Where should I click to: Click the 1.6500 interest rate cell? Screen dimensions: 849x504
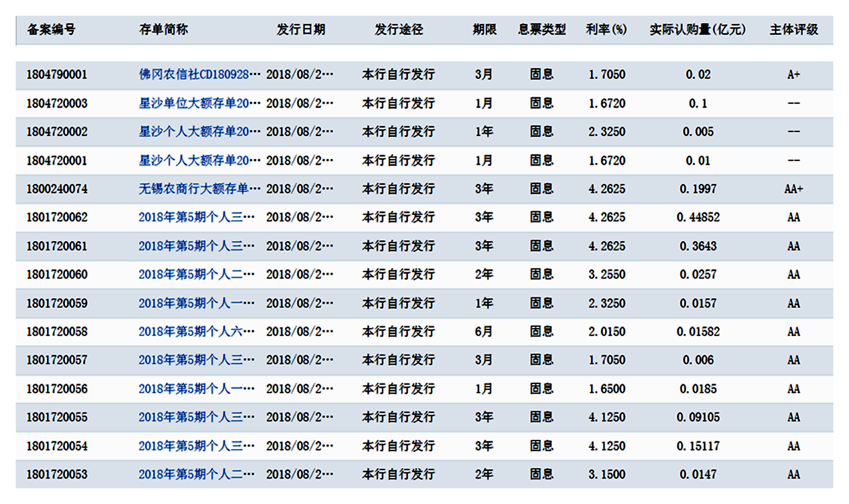click(607, 389)
